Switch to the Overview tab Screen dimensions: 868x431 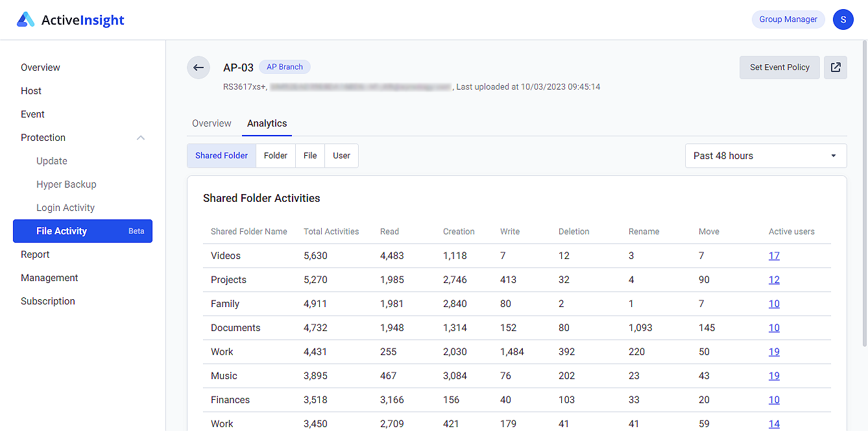[211, 123]
